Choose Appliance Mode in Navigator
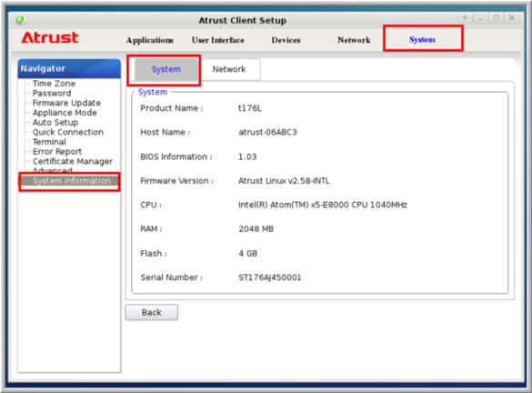The image size is (532, 393). pos(65,113)
